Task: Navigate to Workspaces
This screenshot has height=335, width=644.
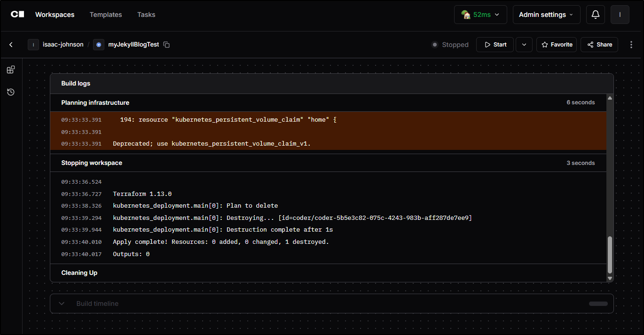Action: click(55, 15)
